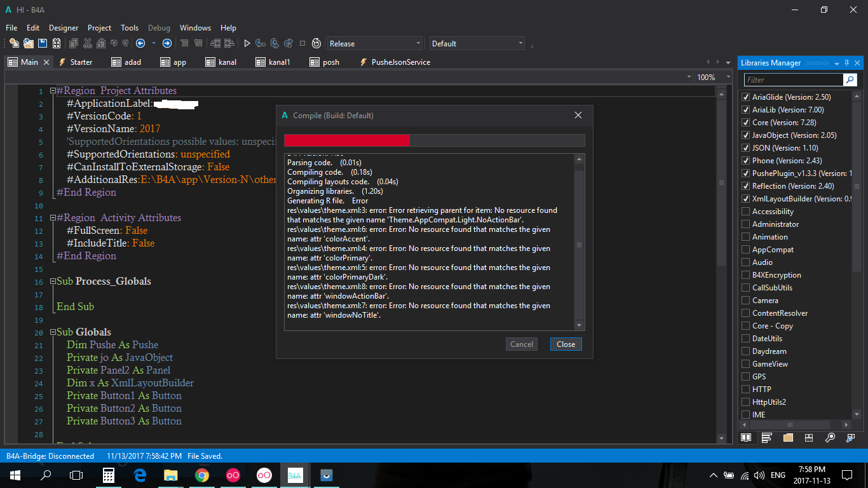Click the Run (play) icon in toolbar
This screenshot has width=868, height=488.
point(247,43)
